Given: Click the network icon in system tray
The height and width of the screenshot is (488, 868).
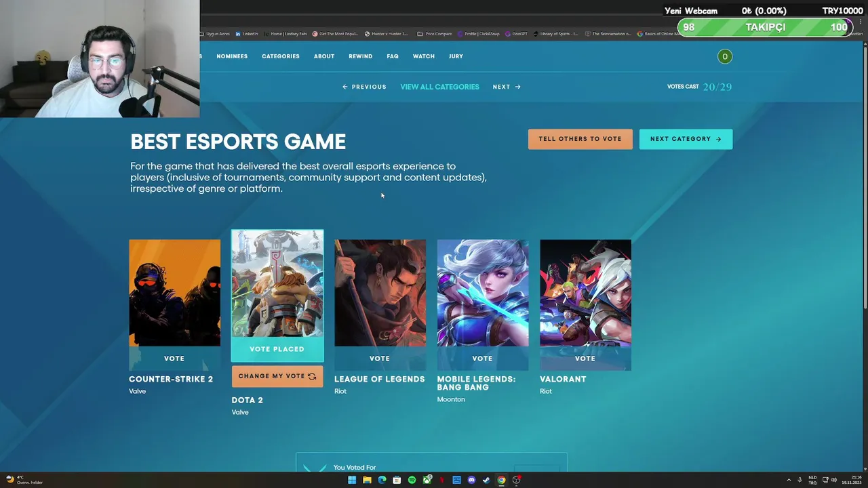Looking at the screenshot, I should click(824, 480).
